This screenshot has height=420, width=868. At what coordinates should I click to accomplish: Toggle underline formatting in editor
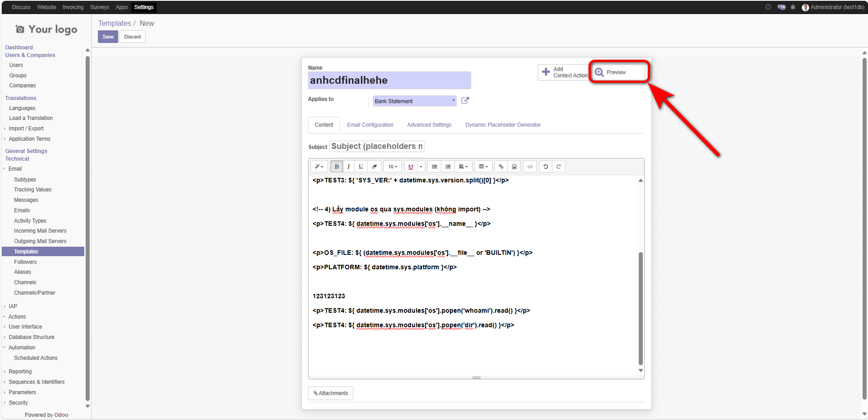[x=361, y=167]
